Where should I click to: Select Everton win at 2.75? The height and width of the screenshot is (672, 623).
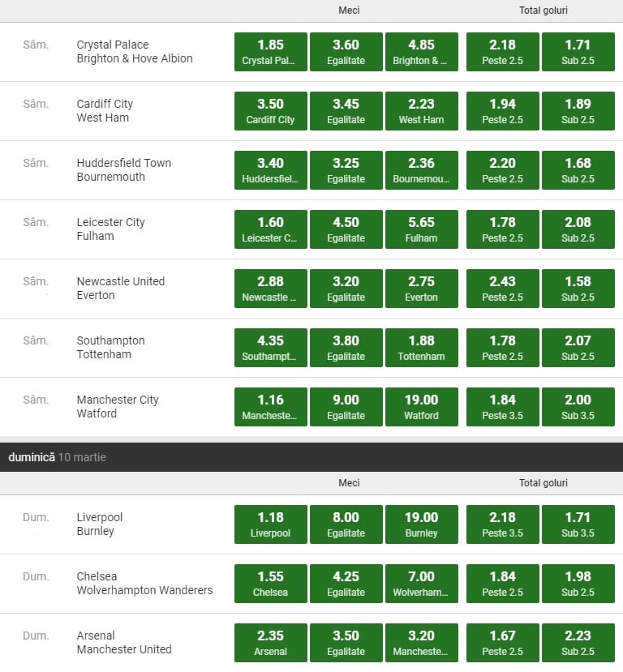click(x=421, y=289)
